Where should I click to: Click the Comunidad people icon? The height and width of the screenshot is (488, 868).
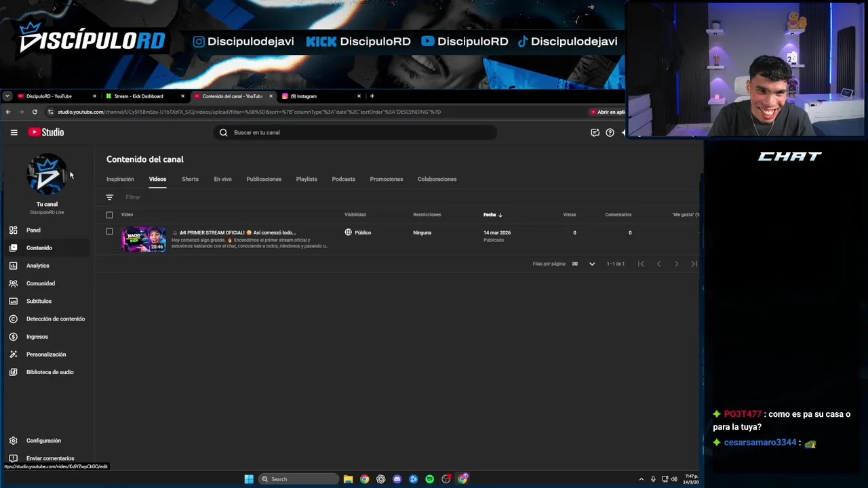tap(13, 283)
